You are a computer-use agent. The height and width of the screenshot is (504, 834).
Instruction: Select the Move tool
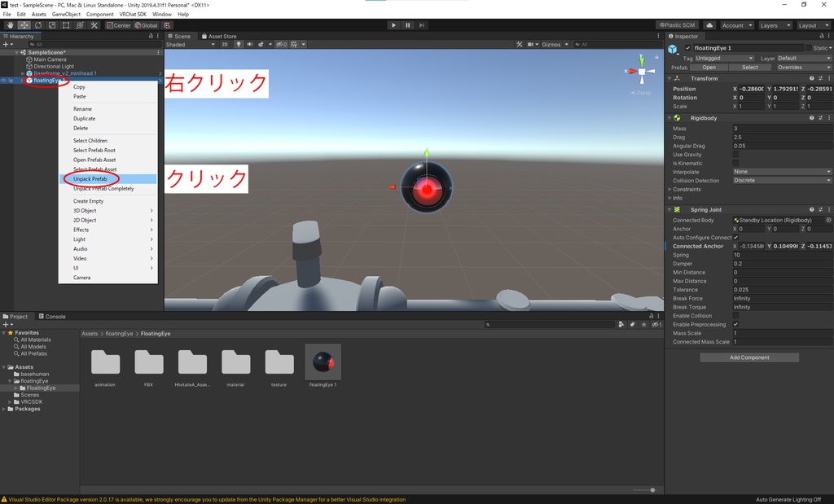point(24,25)
